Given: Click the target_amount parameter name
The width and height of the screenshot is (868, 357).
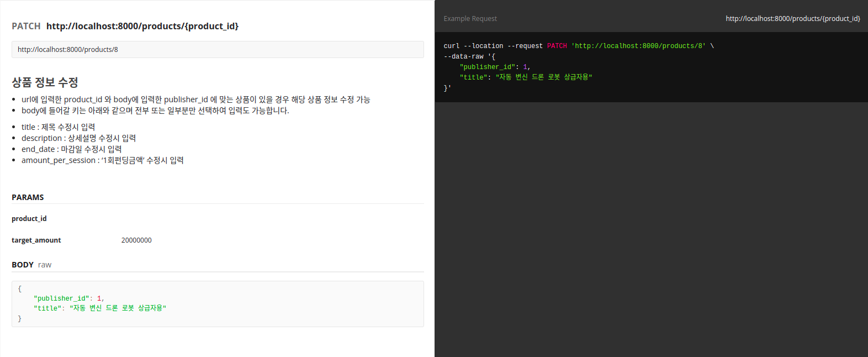Looking at the screenshot, I should click(x=36, y=240).
